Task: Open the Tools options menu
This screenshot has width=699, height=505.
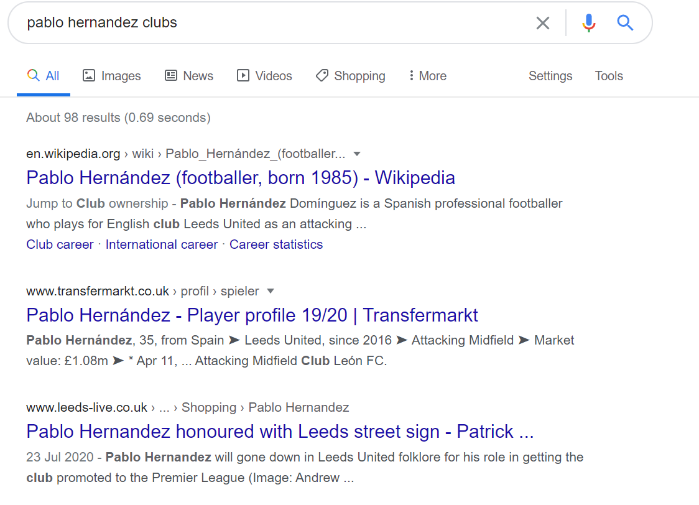Action: point(609,76)
